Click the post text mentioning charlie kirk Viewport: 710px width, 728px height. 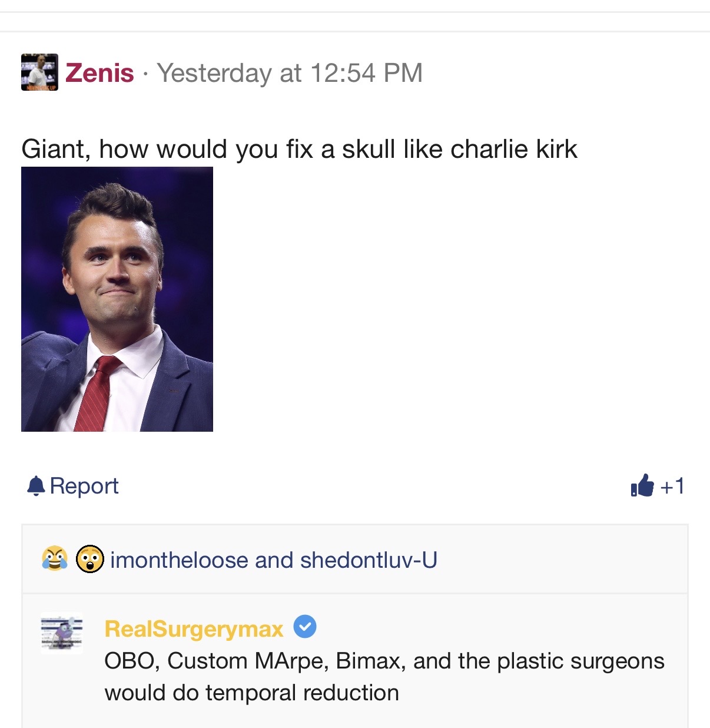click(x=299, y=149)
